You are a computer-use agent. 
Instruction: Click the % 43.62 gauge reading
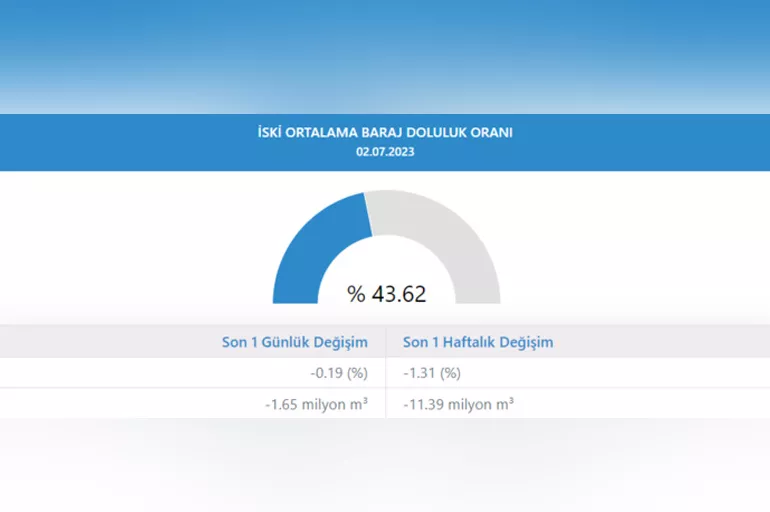click(387, 294)
